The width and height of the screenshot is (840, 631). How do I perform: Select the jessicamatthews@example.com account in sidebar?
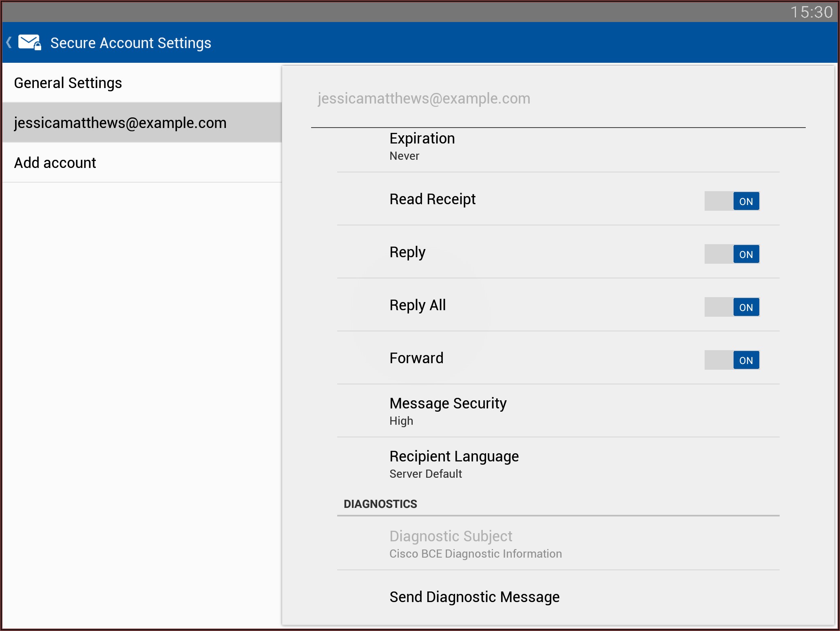coord(120,123)
